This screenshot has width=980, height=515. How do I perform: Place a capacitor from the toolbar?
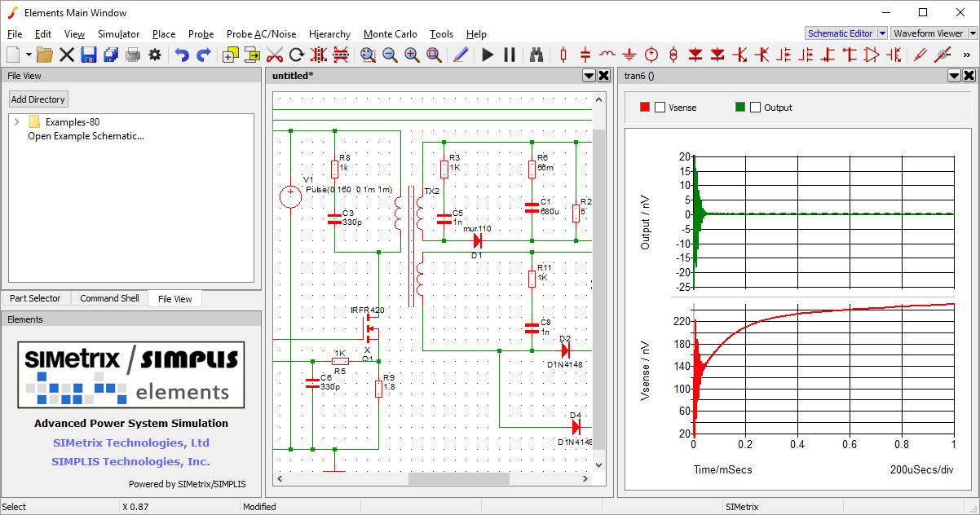point(585,55)
